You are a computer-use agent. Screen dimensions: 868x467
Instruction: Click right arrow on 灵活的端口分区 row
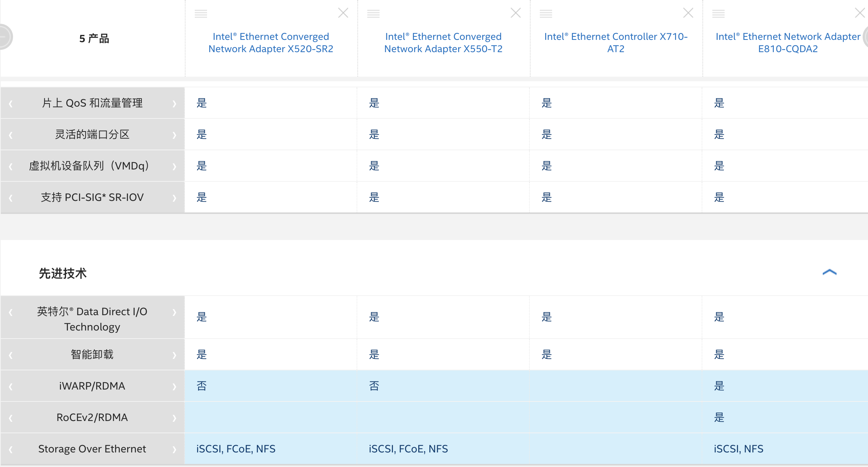pos(174,135)
